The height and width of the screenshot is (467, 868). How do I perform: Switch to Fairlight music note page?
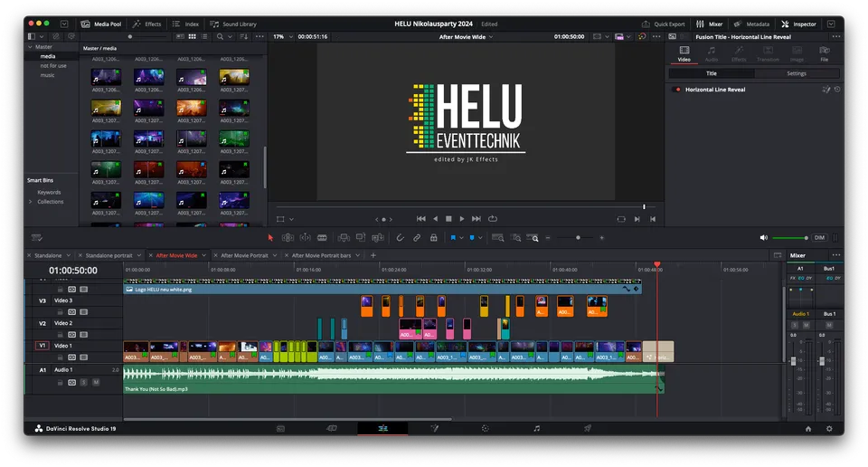(x=536, y=428)
